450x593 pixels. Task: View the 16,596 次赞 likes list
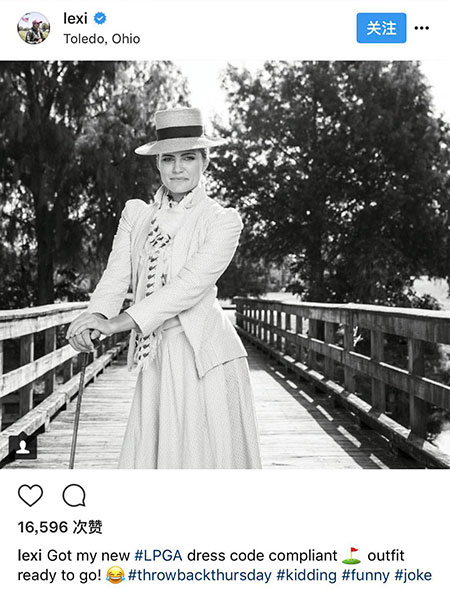60,527
